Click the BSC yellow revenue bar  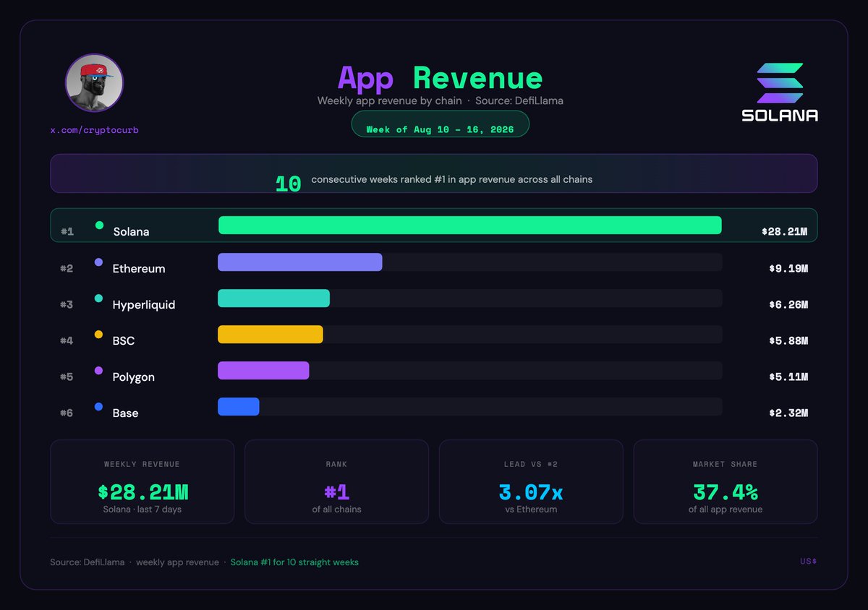tap(271, 334)
